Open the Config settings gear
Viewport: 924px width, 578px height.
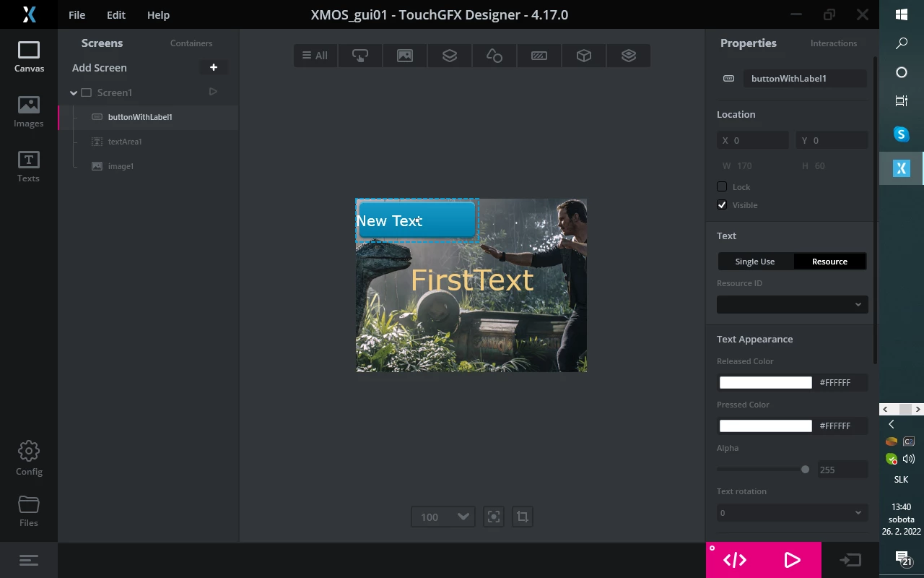click(29, 459)
